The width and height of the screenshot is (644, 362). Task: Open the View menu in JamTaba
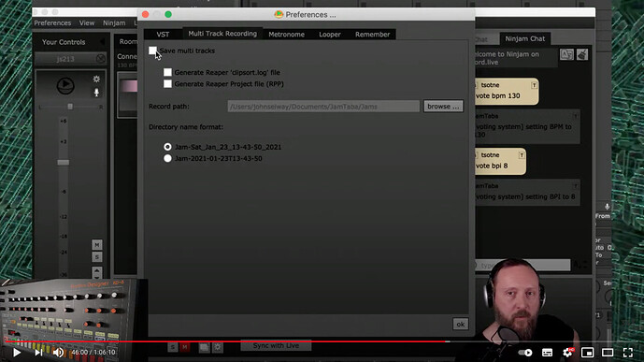click(x=87, y=23)
